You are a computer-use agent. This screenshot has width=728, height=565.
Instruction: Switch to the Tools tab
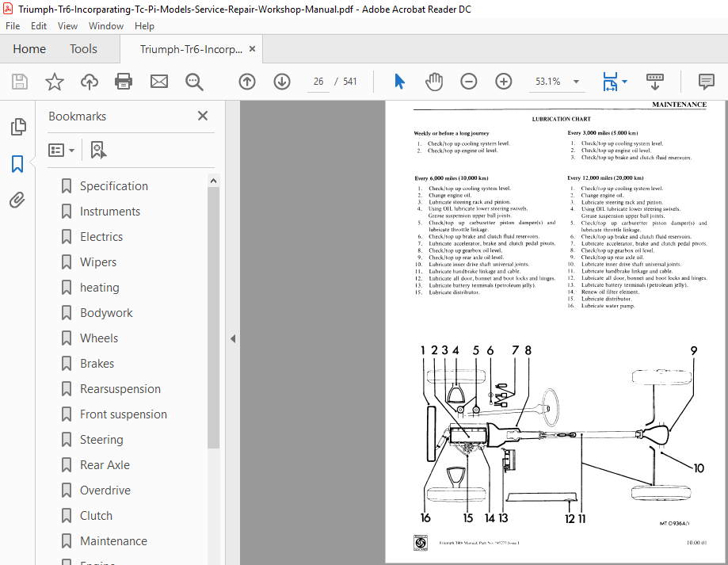[x=83, y=49]
